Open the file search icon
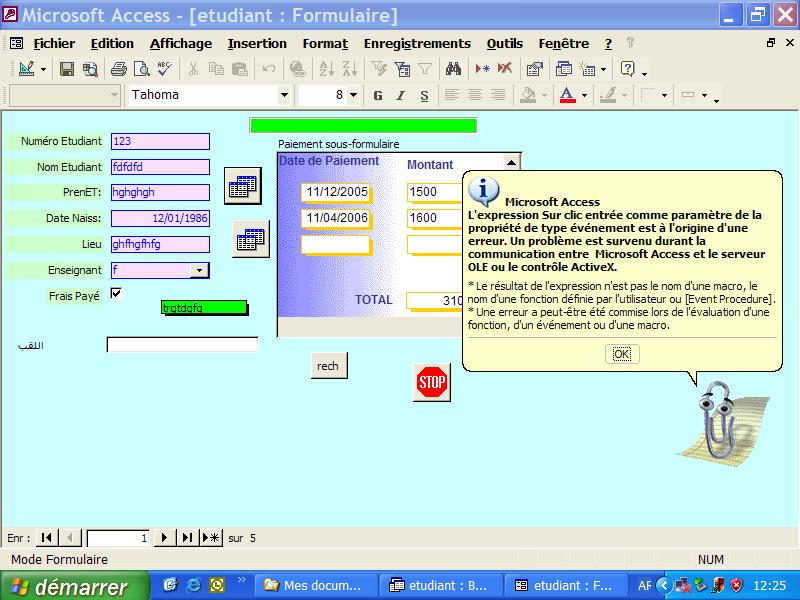 90,69
